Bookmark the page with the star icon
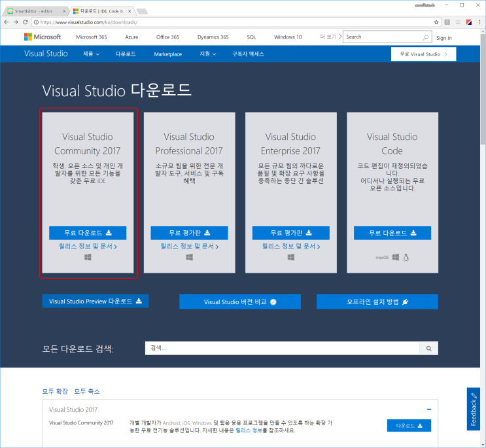The height and width of the screenshot is (448, 486). tap(436, 22)
